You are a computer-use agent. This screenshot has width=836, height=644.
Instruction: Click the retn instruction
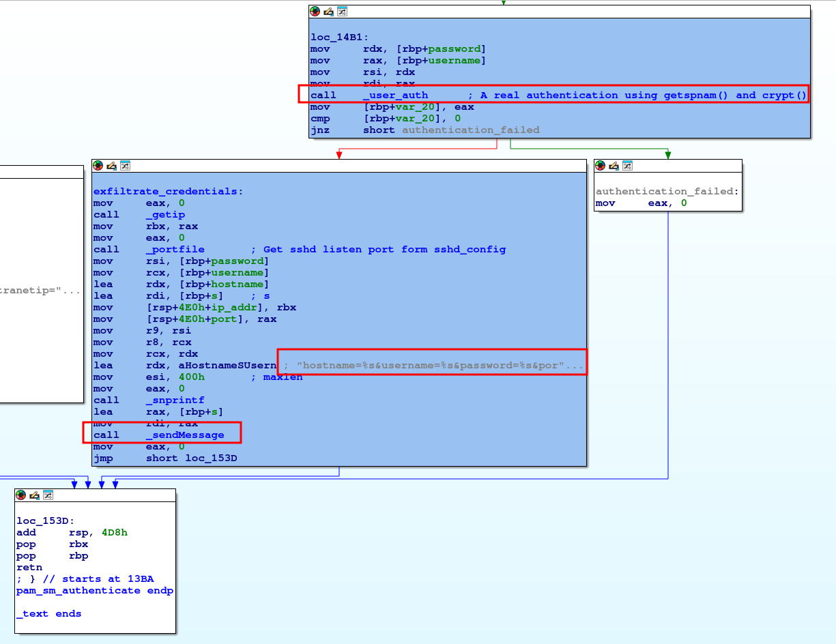pyautogui.click(x=29, y=568)
